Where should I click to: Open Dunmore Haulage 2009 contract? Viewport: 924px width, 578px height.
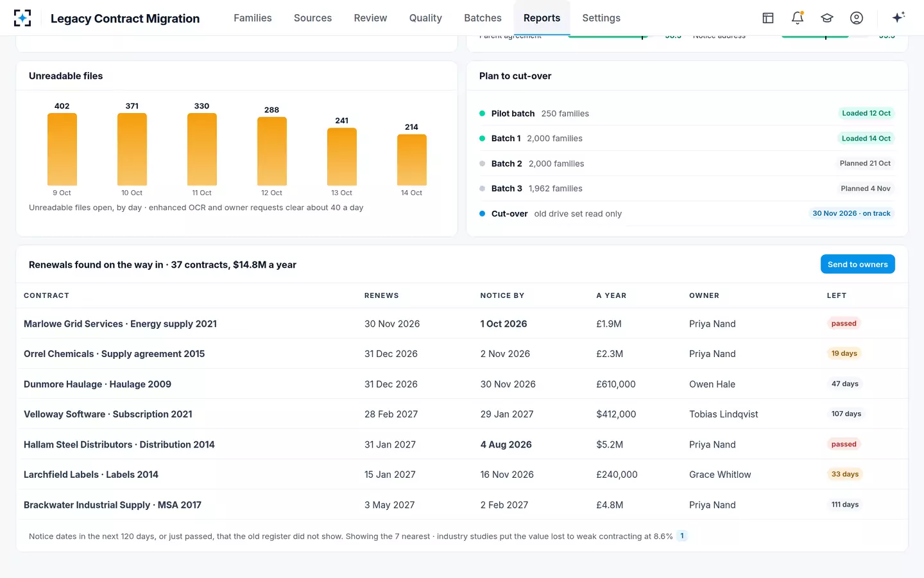pos(462,384)
